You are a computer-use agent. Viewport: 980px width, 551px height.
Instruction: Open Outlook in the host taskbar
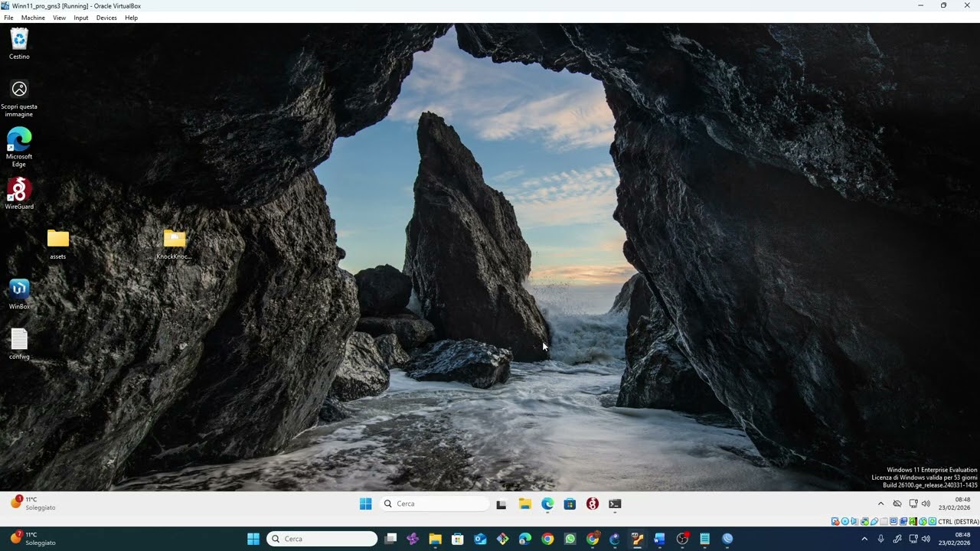click(x=480, y=539)
